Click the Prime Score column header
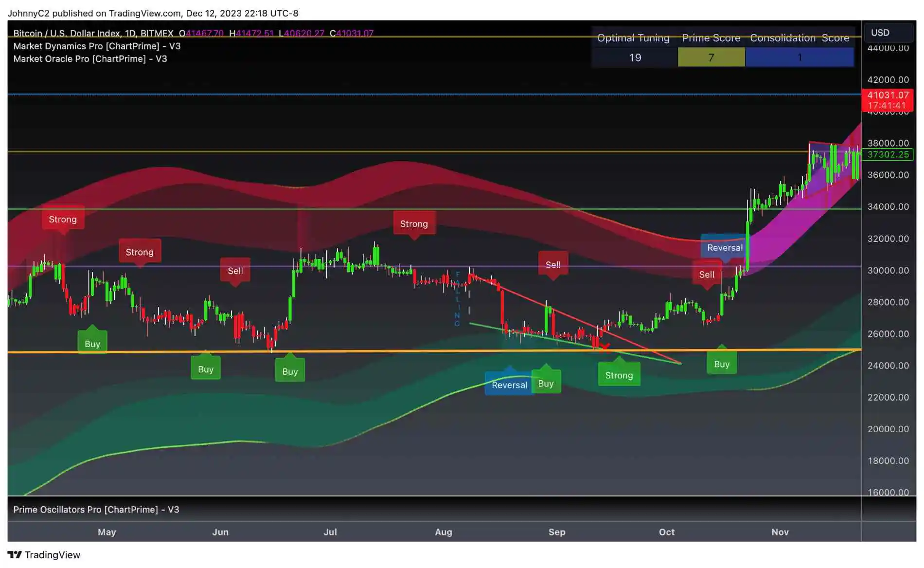 pyautogui.click(x=711, y=37)
